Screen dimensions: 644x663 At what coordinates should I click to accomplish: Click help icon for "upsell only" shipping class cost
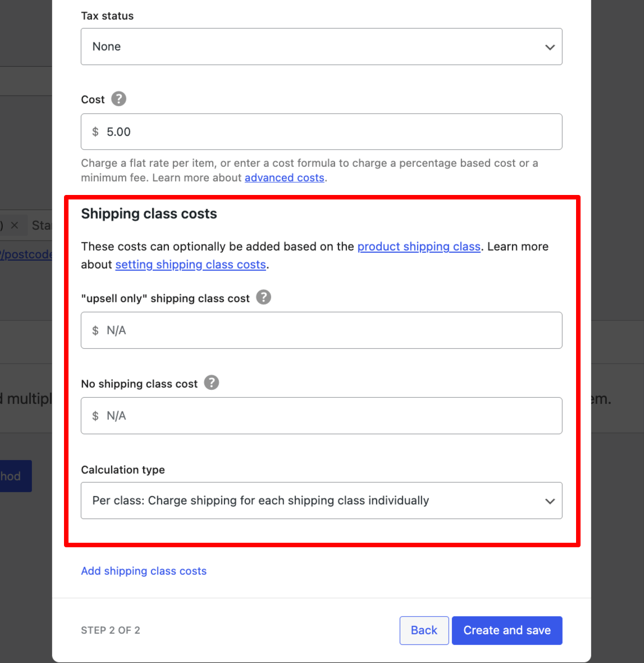point(263,297)
